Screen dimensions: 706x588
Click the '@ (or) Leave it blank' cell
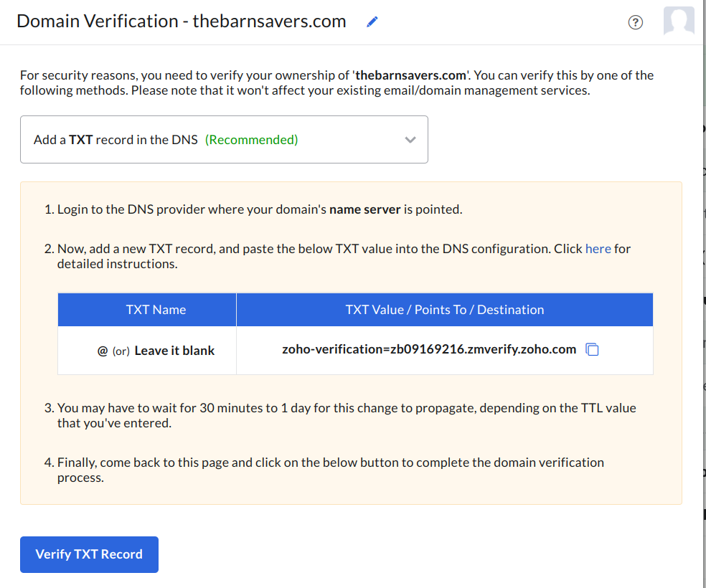click(156, 351)
